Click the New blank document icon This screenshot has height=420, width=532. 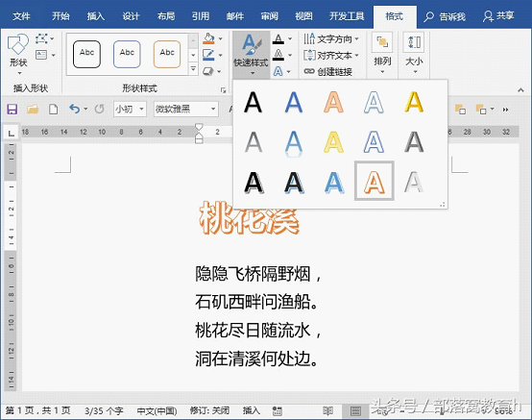(x=53, y=110)
